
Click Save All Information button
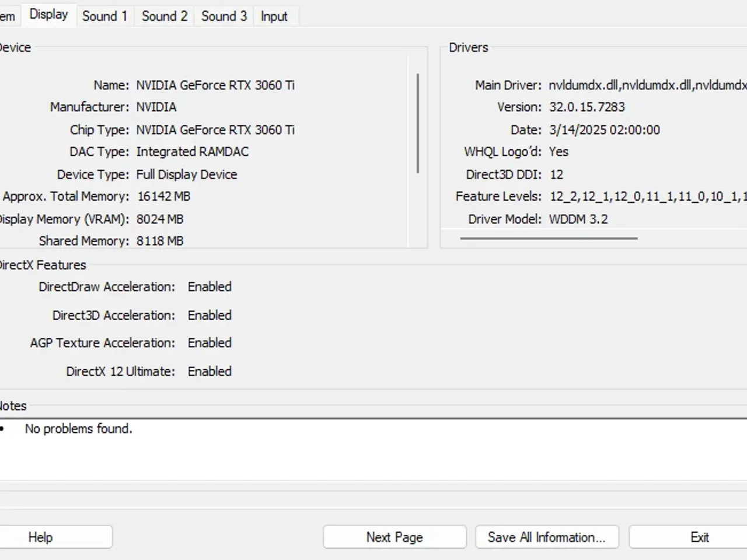coord(547,537)
